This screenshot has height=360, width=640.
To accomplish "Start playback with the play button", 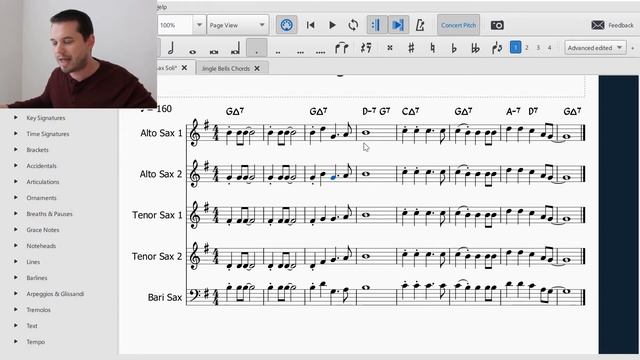I will (x=332, y=25).
